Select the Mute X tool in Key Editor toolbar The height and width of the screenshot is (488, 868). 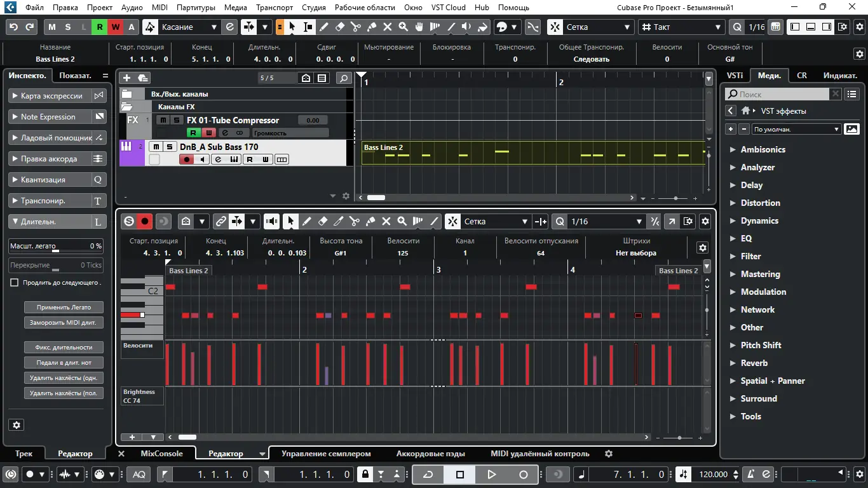click(386, 221)
